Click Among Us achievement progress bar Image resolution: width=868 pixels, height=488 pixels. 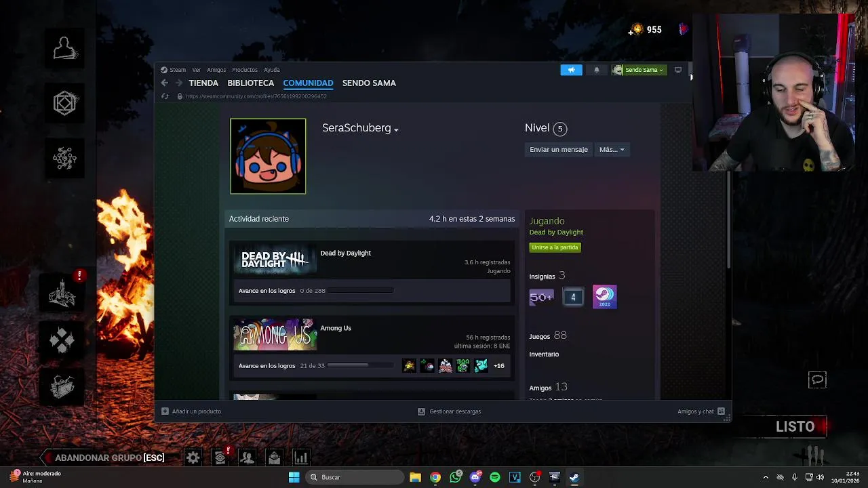[360, 365]
